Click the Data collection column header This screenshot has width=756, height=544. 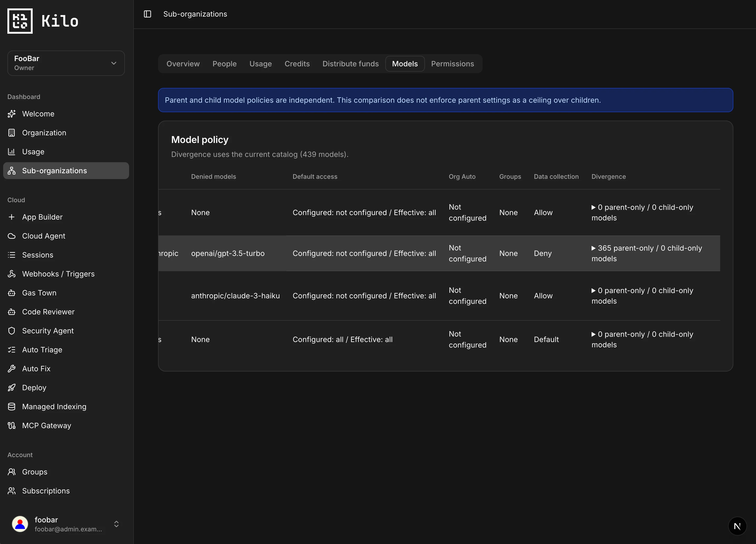pyautogui.click(x=556, y=177)
